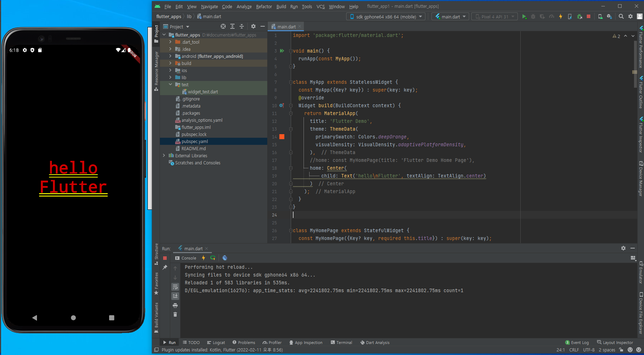Open the Logcat tool tab

[216, 343]
